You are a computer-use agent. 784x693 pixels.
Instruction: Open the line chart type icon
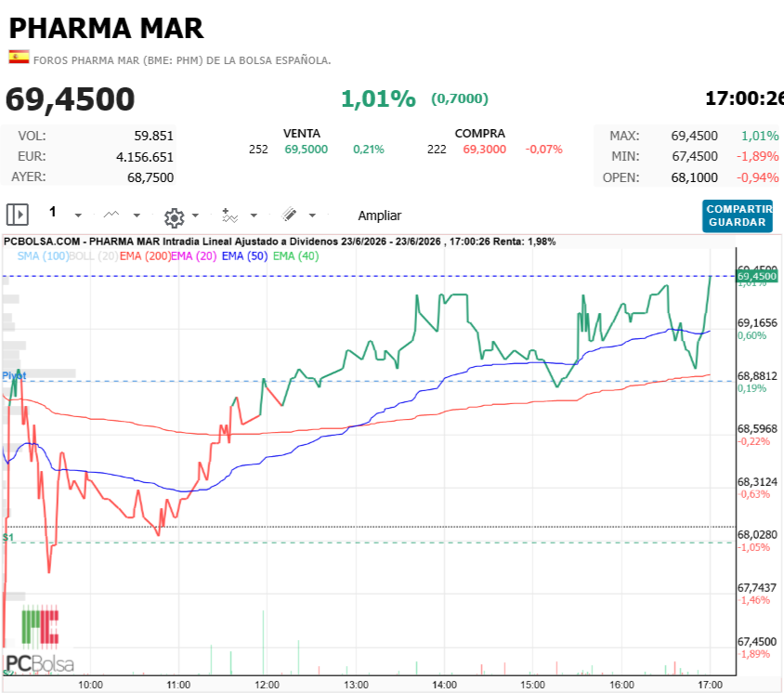point(111,215)
